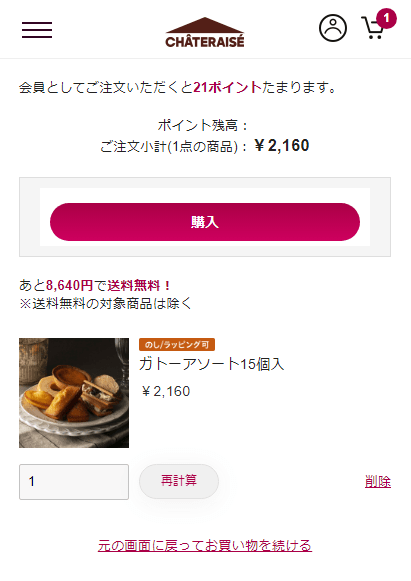This screenshot has width=411, height=581.
Task: Click the bold order subtotal ¥2,160
Action: tap(282, 145)
